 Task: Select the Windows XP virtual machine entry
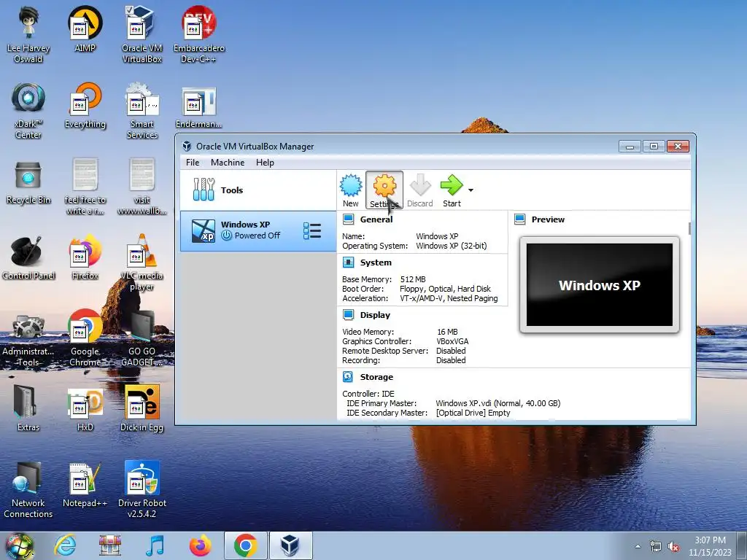[x=258, y=231]
